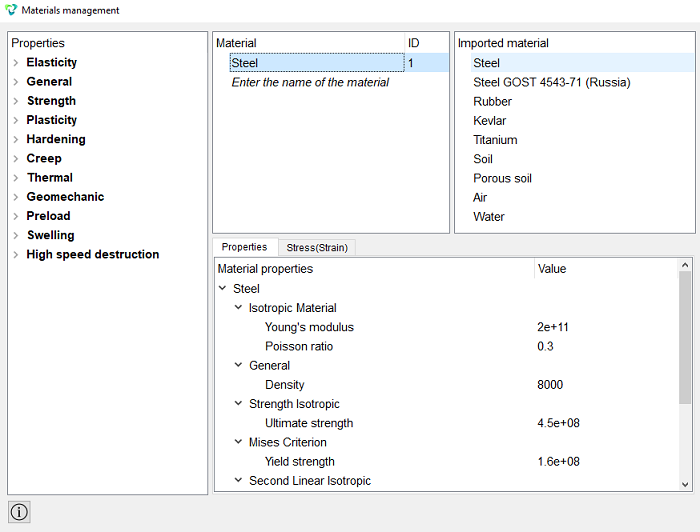
Task: Collapse the Isotropic Material node
Action: [238, 308]
